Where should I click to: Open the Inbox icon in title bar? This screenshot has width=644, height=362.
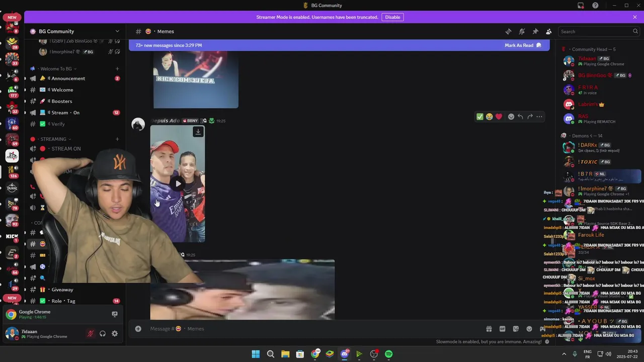click(581, 6)
